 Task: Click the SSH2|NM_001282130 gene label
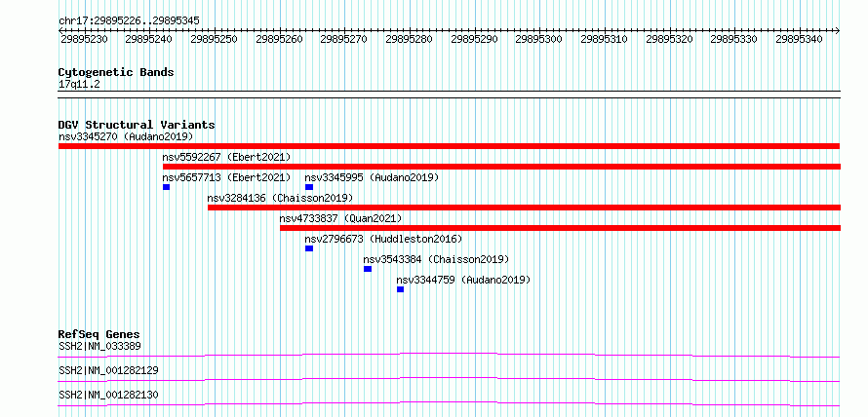[x=108, y=395]
